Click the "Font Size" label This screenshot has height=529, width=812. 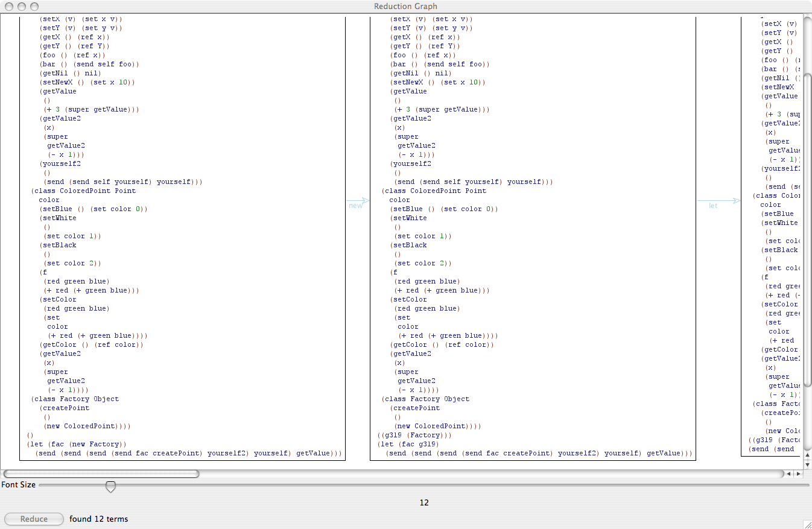click(x=19, y=484)
